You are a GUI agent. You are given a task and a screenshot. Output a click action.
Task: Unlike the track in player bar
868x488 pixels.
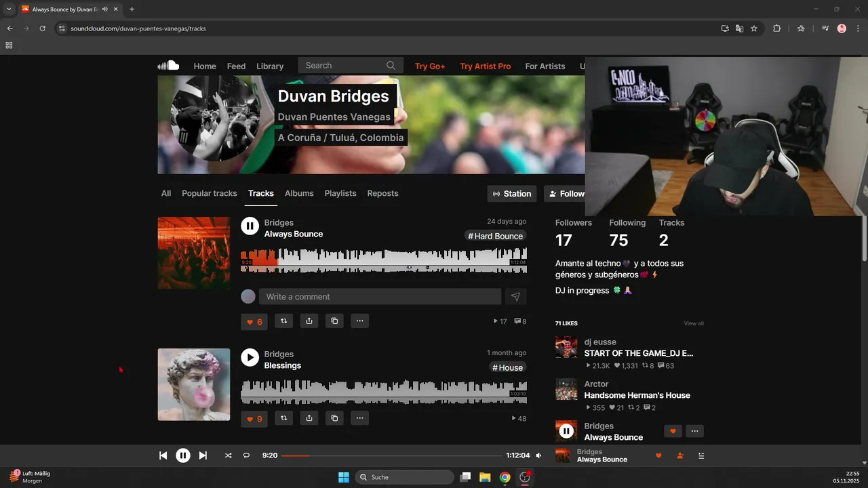658,455
